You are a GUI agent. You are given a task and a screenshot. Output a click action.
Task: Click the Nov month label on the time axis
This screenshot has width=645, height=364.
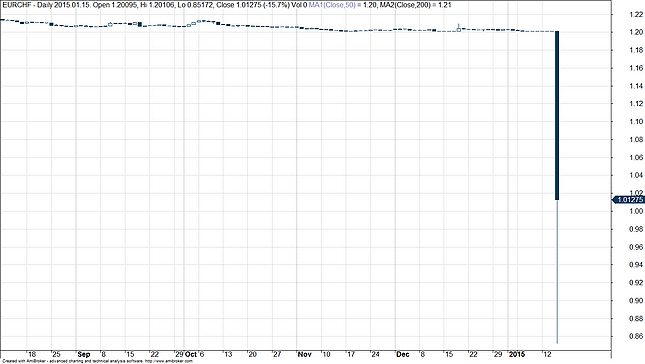304,354
